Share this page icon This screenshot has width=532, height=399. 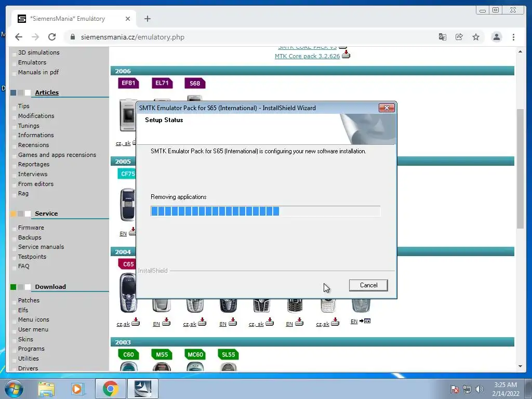click(x=459, y=37)
